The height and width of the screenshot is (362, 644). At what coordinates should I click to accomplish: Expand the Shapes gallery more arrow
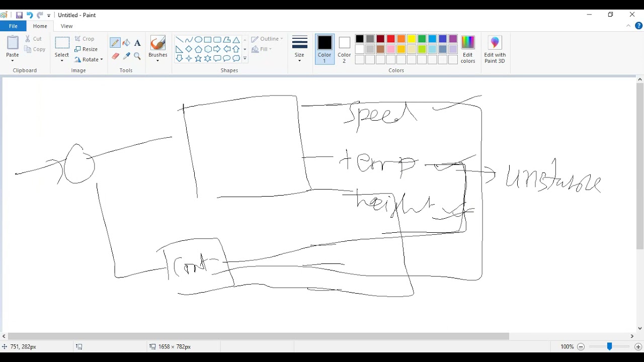pos(245,59)
